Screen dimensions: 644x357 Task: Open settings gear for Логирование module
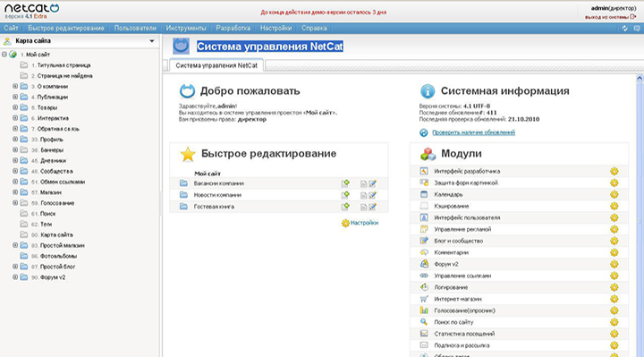point(614,287)
